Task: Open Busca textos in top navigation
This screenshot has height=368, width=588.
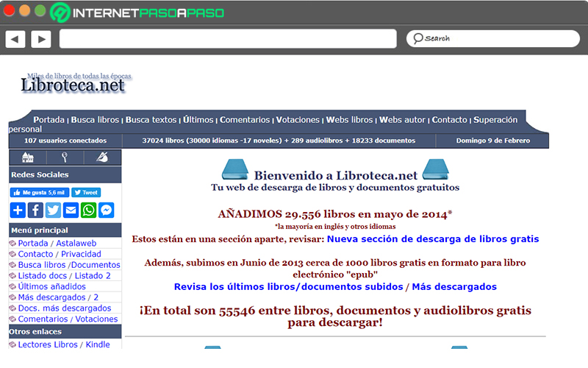Action: tap(151, 120)
